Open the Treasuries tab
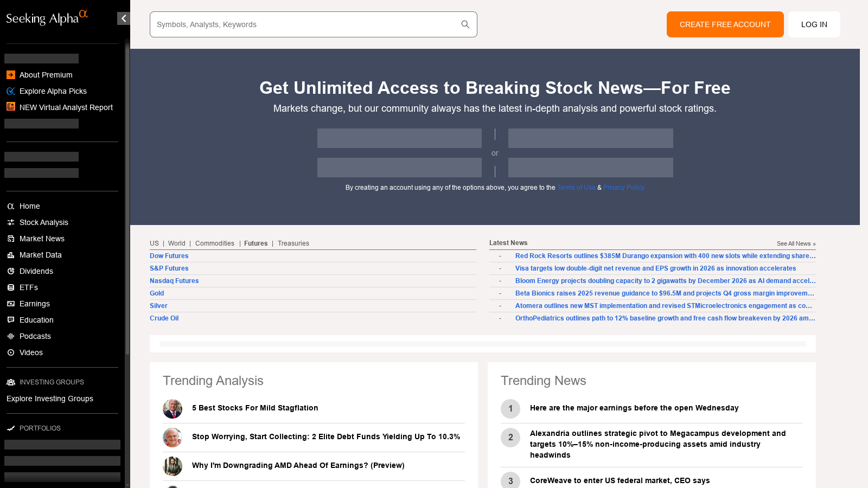This screenshot has width=868, height=488. pyautogui.click(x=293, y=243)
